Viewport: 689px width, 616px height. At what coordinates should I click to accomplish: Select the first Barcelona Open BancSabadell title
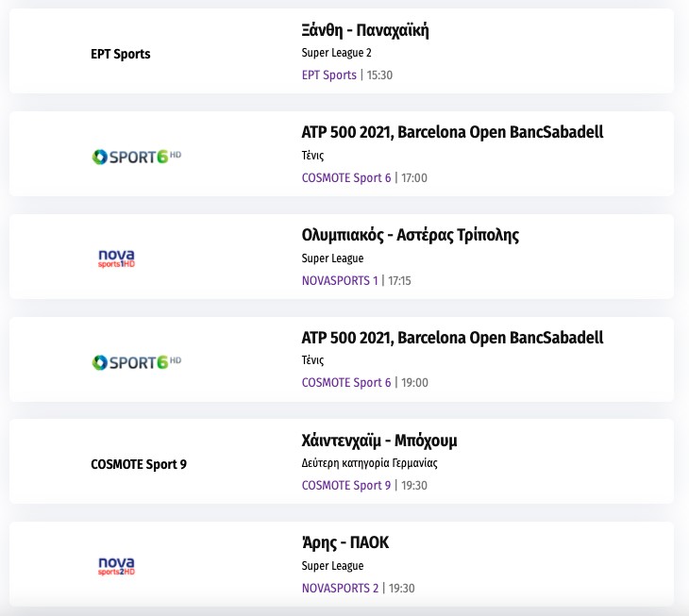coord(452,132)
